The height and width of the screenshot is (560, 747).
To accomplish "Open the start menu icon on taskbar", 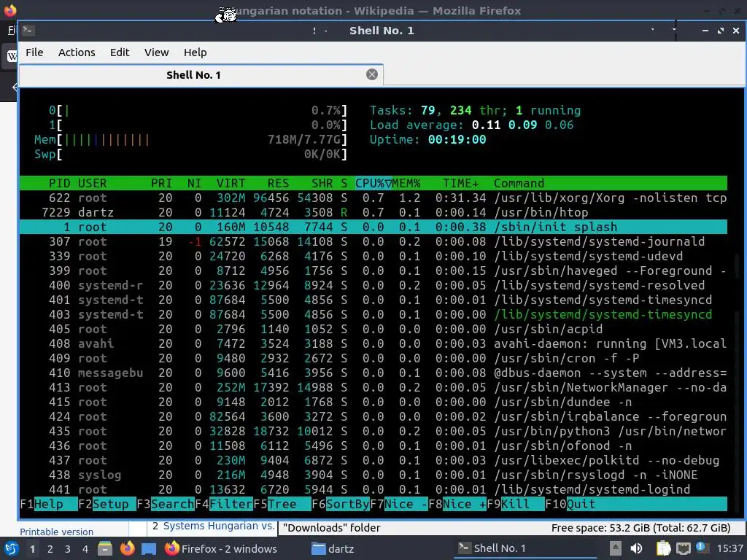I will click(11, 548).
